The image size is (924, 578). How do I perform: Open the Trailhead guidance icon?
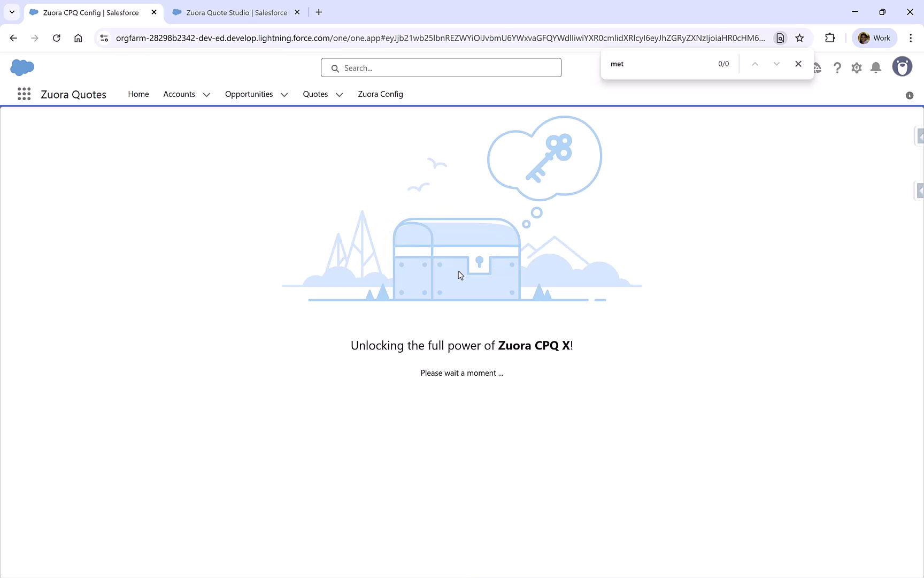click(818, 68)
